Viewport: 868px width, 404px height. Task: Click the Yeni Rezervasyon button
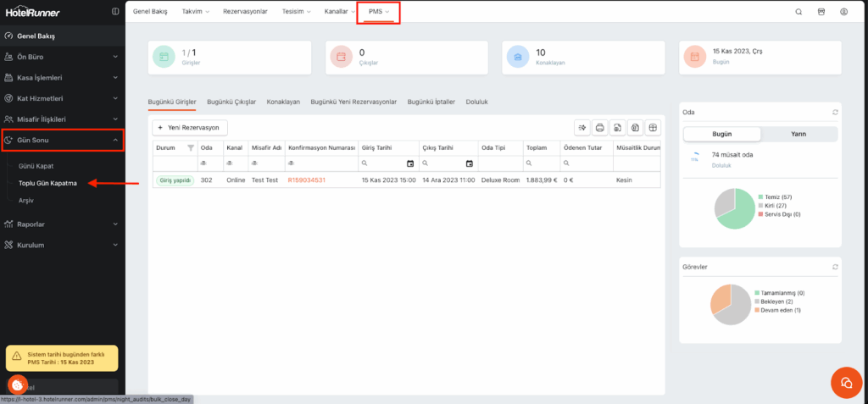(189, 128)
